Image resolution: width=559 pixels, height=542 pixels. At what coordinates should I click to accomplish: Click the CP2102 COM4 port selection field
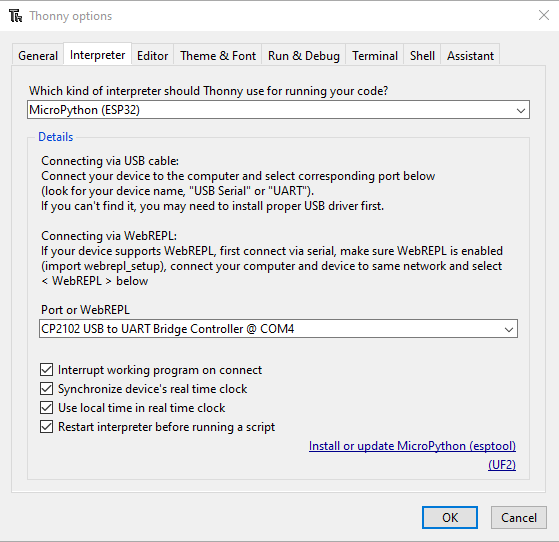point(278,329)
